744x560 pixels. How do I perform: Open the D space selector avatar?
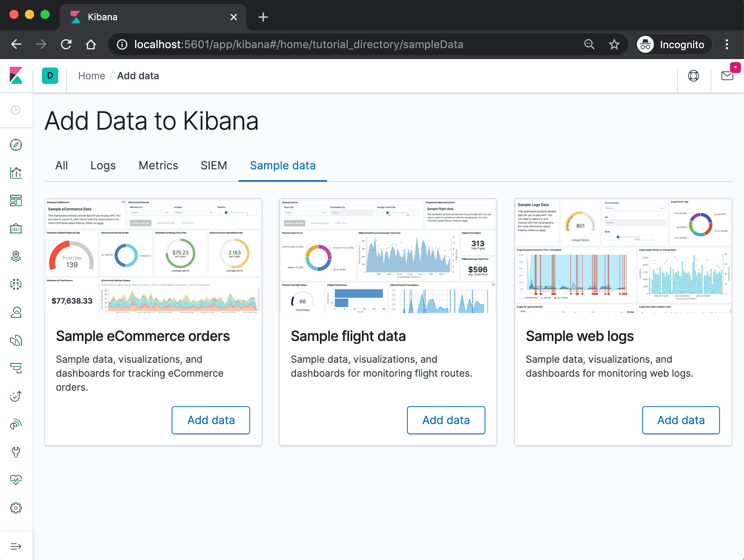click(x=50, y=76)
